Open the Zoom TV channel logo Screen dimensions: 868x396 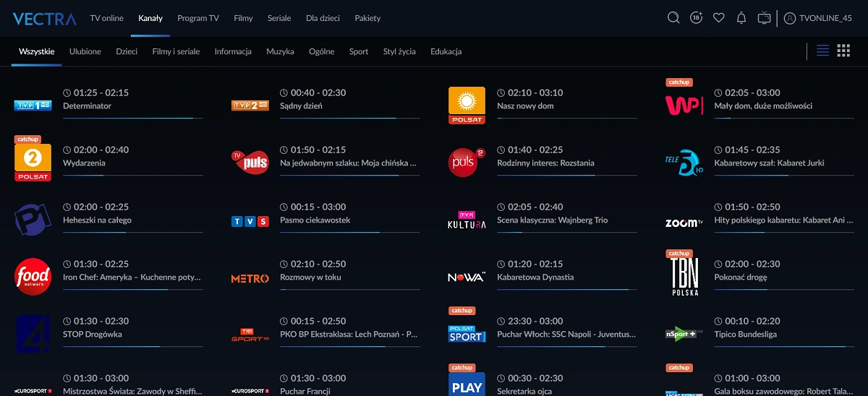[x=684, y=223]
